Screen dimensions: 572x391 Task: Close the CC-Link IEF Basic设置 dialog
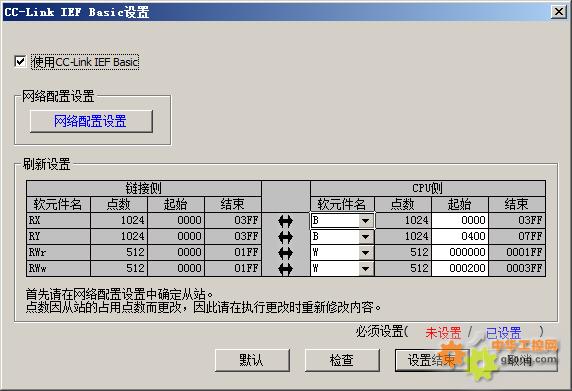(x=559, y=12)
